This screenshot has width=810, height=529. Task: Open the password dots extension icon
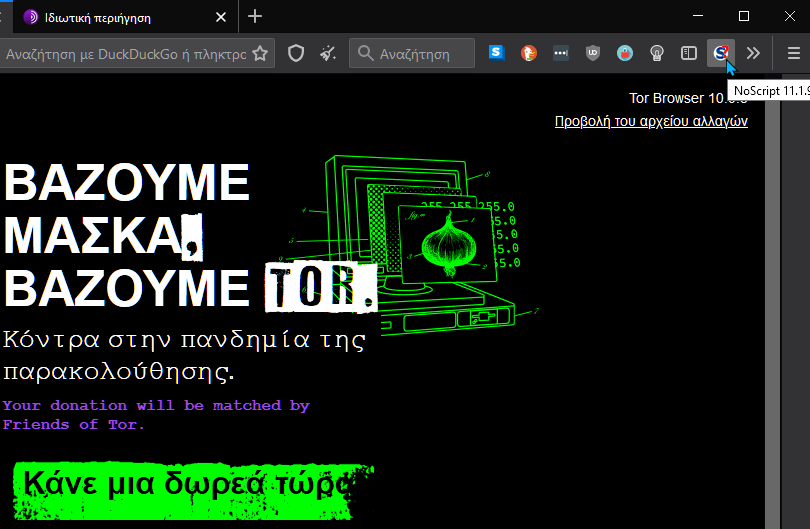(560, 53)
